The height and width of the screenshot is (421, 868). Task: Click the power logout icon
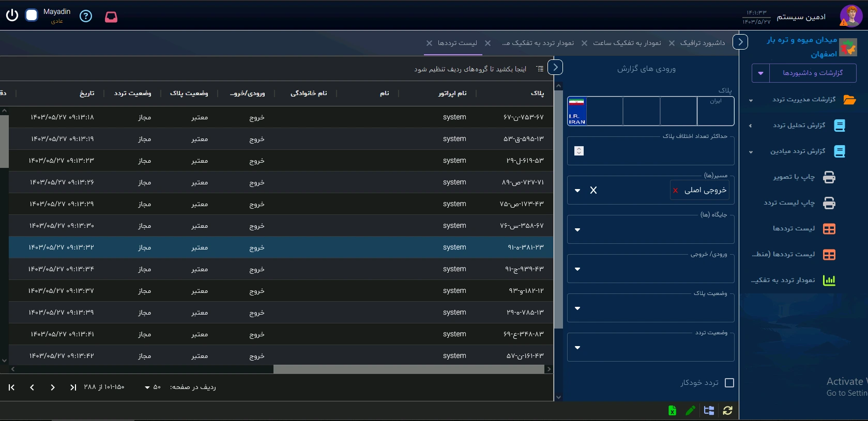pyautogui.click(x=12, y=15)
